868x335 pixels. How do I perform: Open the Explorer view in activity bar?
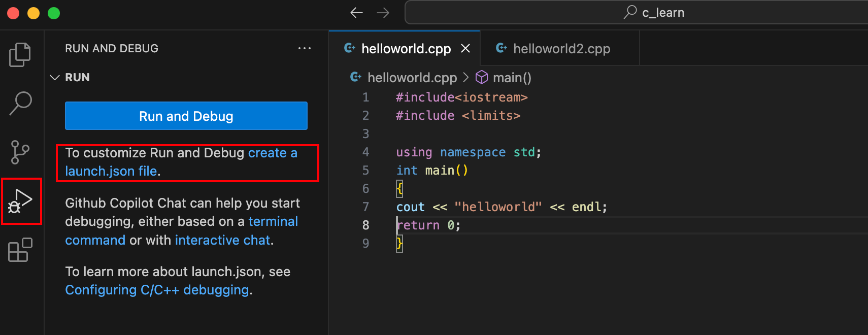[20, 55]
